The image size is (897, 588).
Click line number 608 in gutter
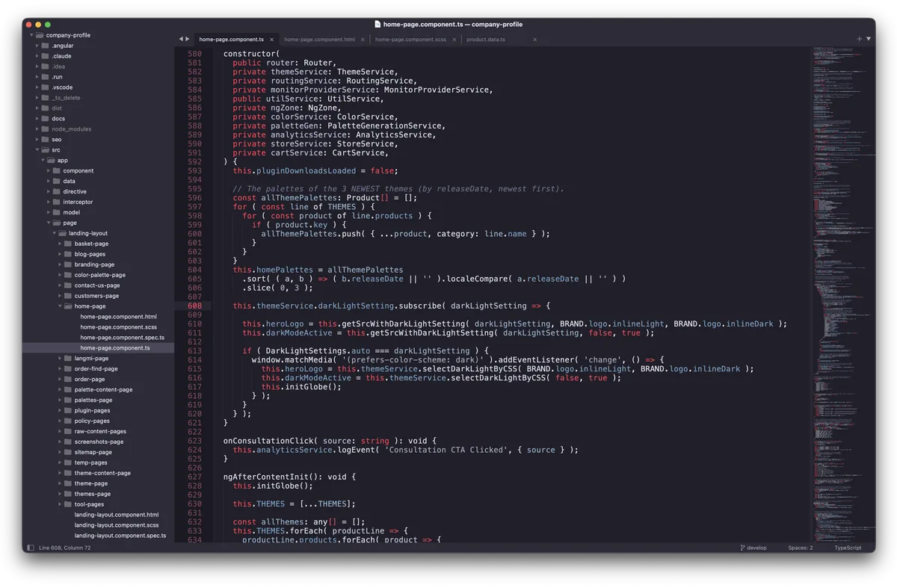pyautogui.click(x=195, y=306)
